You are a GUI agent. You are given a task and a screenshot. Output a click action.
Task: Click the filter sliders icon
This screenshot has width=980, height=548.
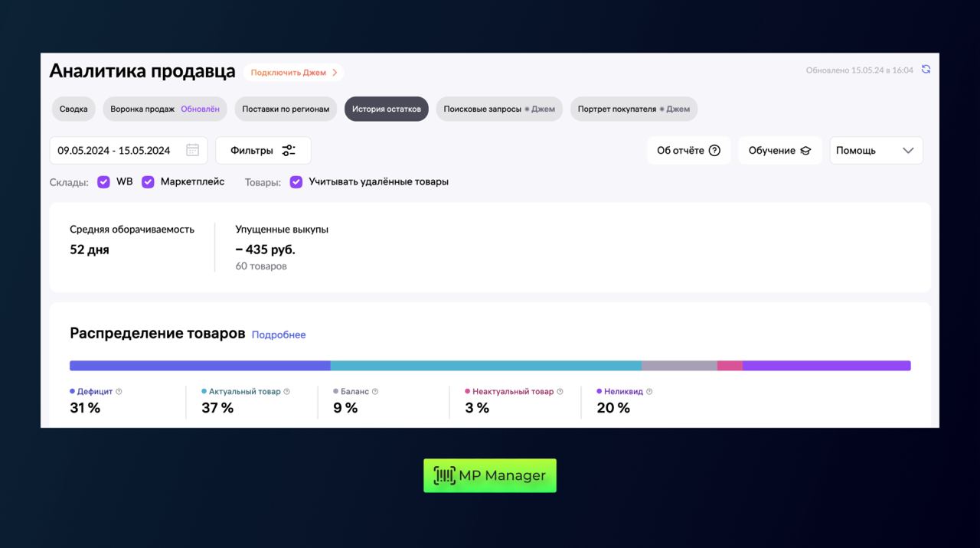pos(289,151)
